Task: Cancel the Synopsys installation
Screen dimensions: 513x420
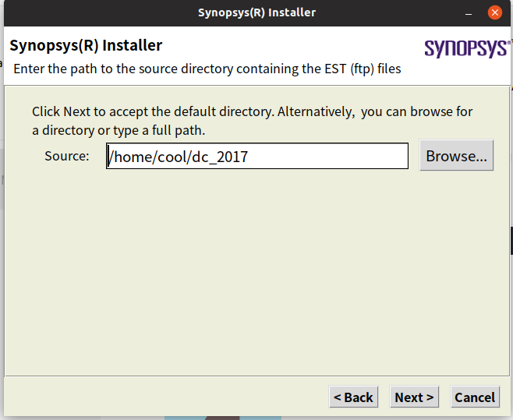Action: pos(475,397)
